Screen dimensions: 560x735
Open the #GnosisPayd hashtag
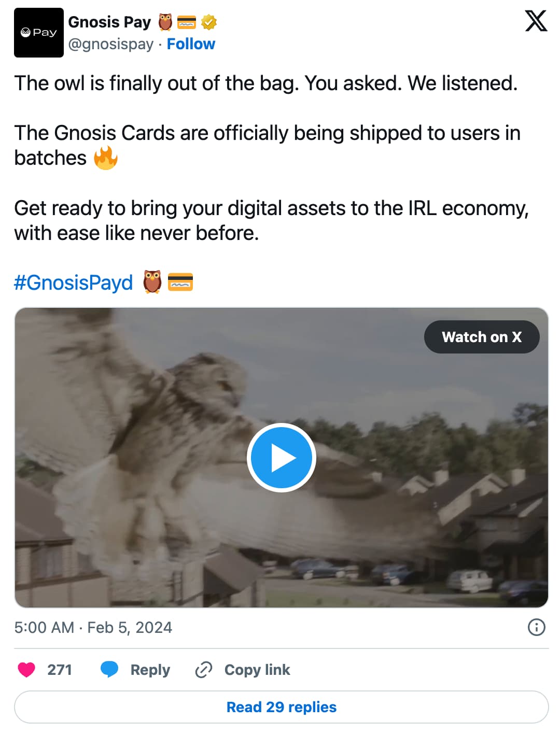click(74, 282)
